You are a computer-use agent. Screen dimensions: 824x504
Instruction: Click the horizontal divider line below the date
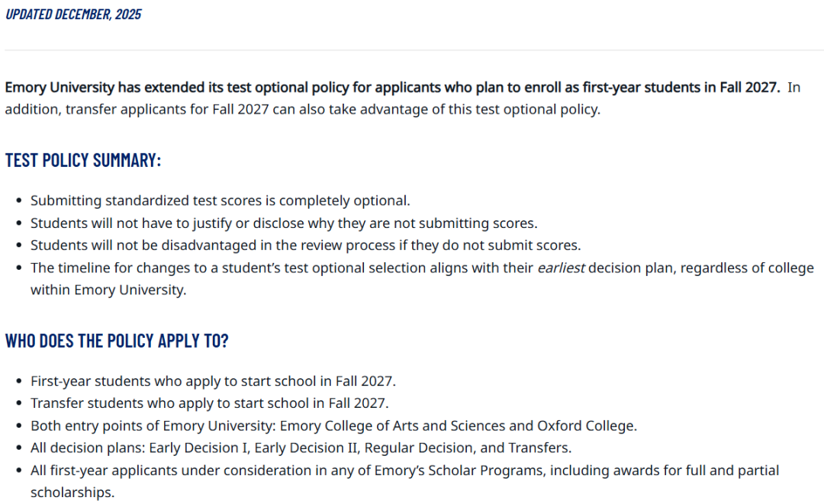pyautogui.click(x=412, y=50)
